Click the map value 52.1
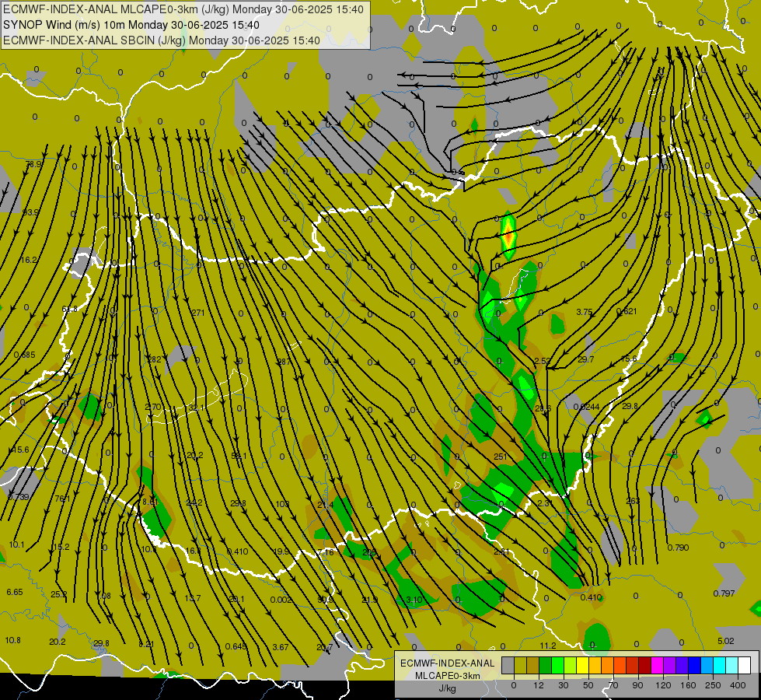The width and height of the screenshot is (761, 700). (x=239, y=456)
